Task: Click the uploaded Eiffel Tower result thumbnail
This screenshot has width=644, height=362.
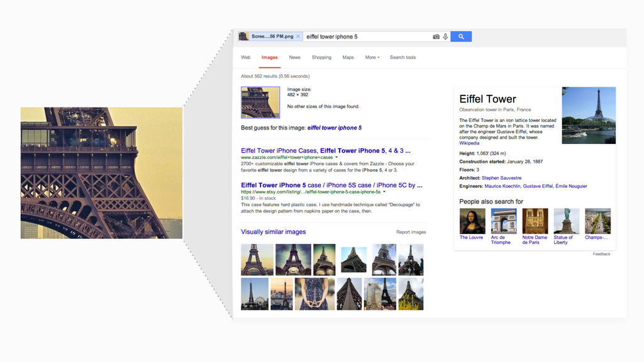Action: [260, 102]
